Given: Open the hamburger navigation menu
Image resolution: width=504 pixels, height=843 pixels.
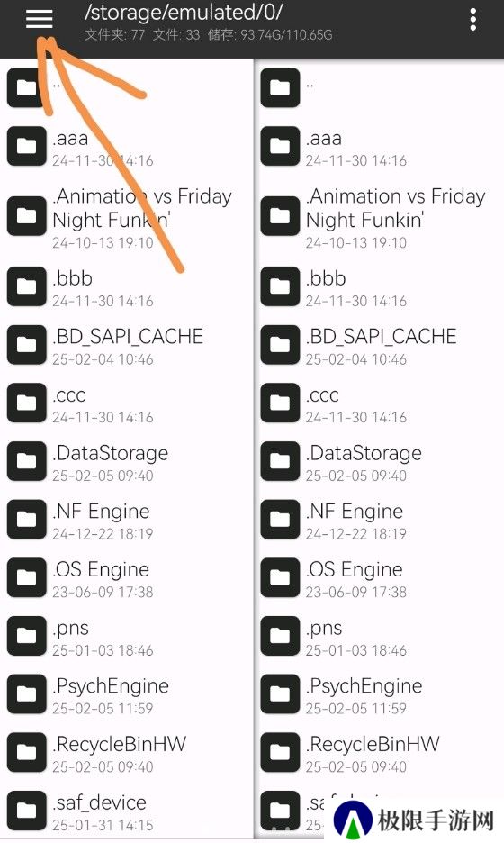Looking at the screenshot, I should pos(40,19).
